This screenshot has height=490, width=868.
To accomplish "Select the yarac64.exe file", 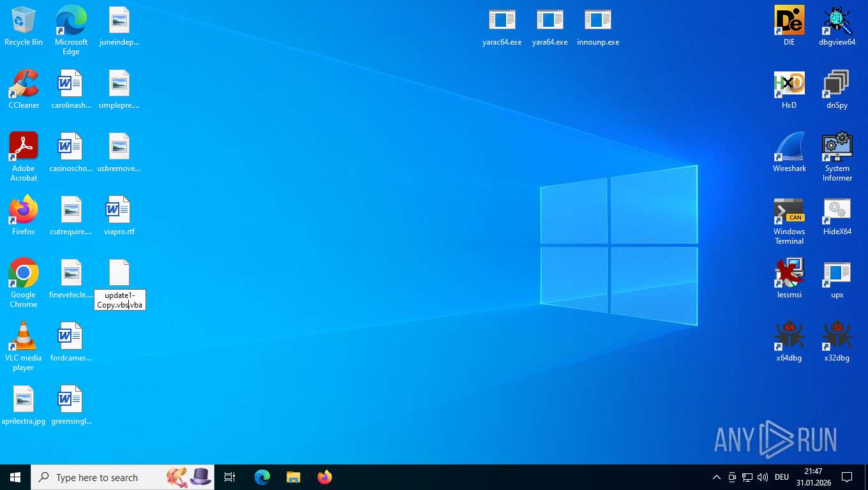I will 502,27.
